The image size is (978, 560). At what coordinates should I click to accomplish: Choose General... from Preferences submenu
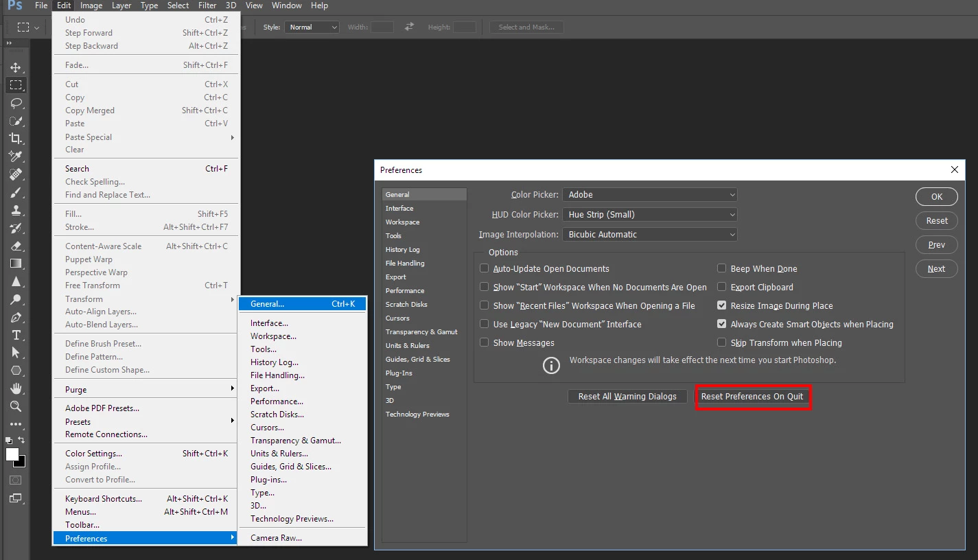click(303, 304)
